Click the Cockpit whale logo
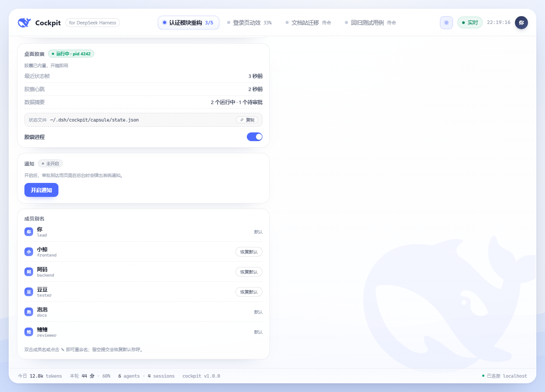The image size is (545, 392). (24, 23)
